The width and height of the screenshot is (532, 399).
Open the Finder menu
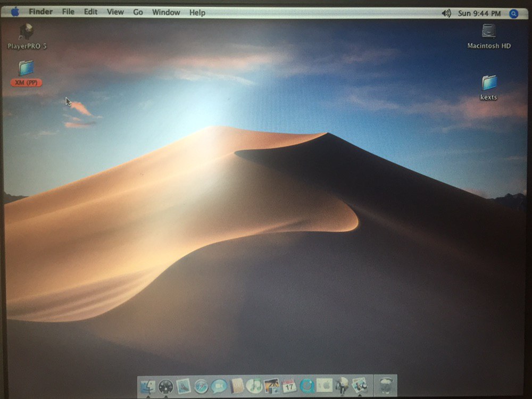click(x=41, y=12)
